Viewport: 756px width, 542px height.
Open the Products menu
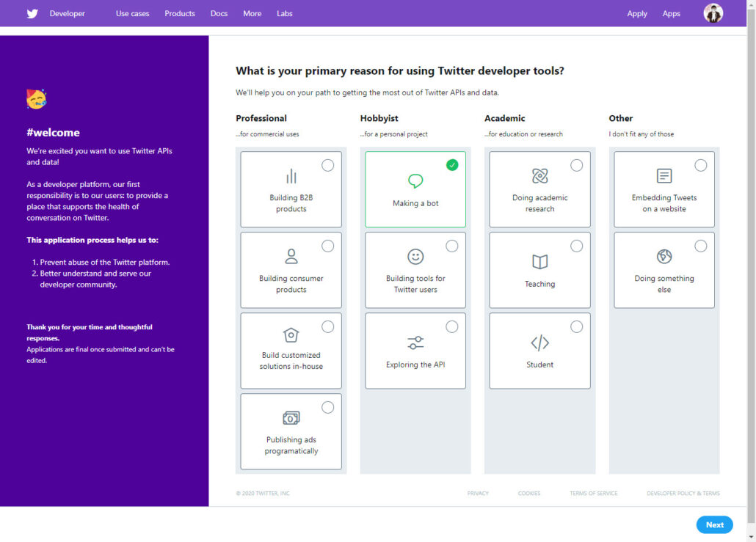pos(180,13)
